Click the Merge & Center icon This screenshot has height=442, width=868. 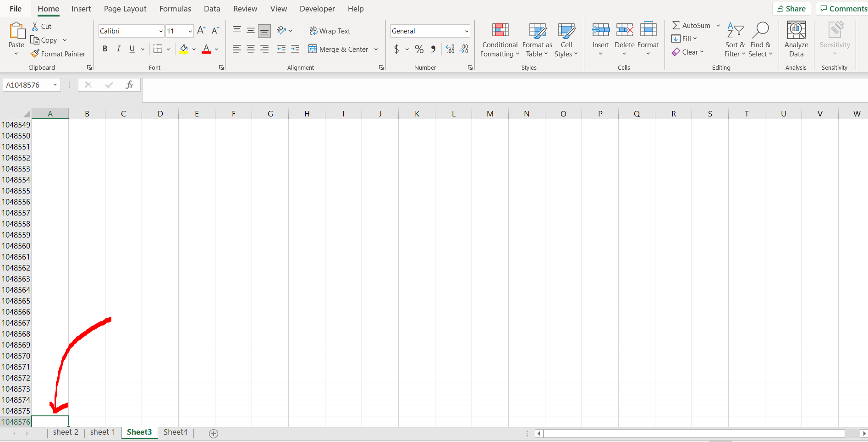click(x=313, y=49)
